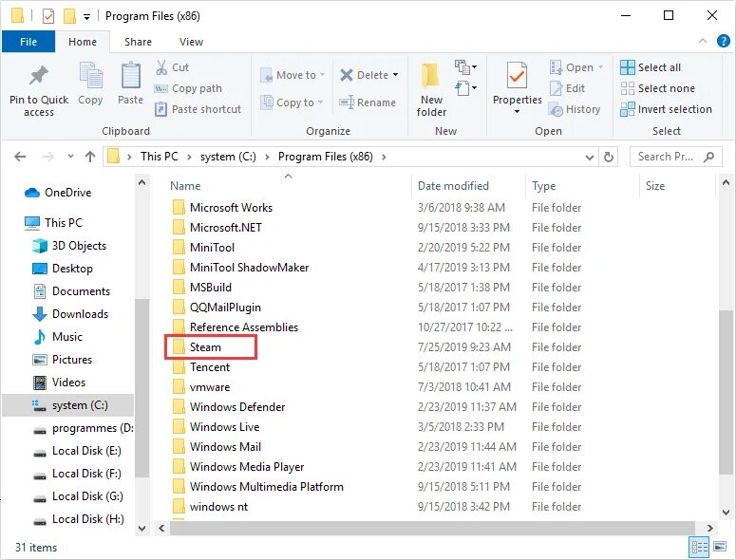This screenshot has height=560, width=736.
Task: Collapse the ribbon chevron
Action: pyautogui.click(x=702, y=41)
